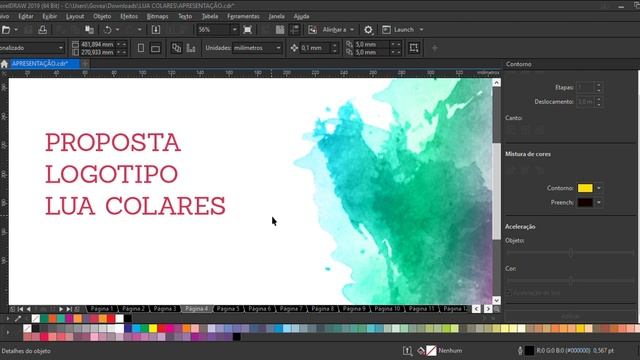Image resolution: width=640 pixels, height=360 pixels.
Task: Open the Contorno color dropdown arrow
Action: (x=599, y=188)
